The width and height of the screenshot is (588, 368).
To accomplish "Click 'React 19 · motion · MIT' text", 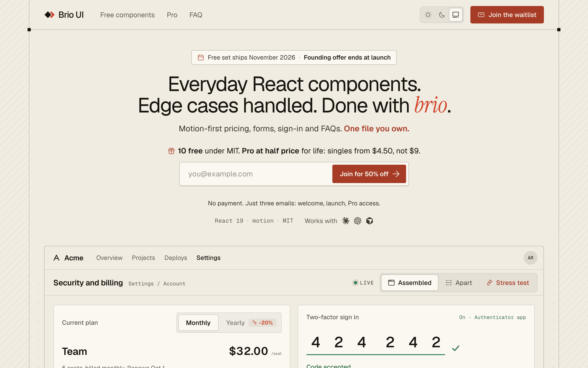I will pos(254,221).
